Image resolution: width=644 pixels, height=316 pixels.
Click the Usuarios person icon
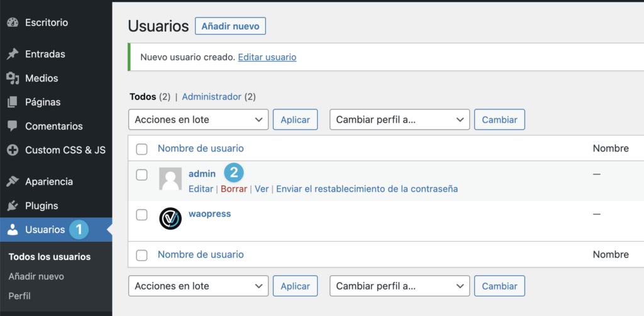[13, 230]
